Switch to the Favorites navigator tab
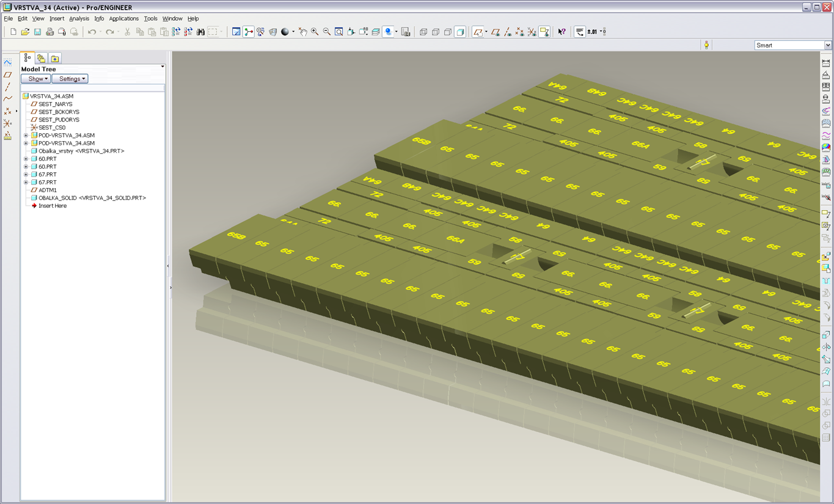 pyautogui.click(x=55, y=58)
